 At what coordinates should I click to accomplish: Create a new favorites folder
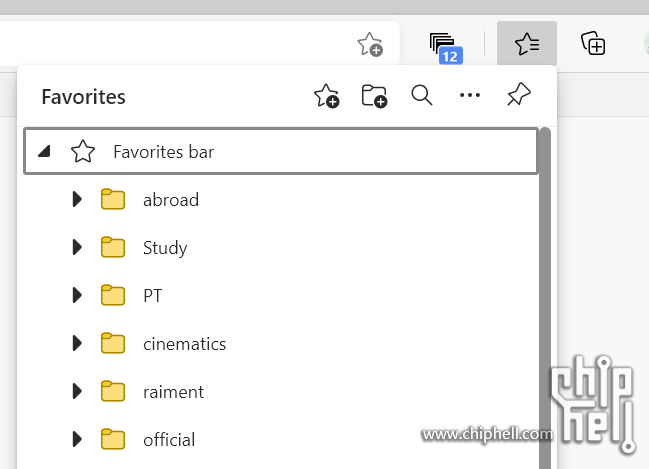click(x=374, y=96)
